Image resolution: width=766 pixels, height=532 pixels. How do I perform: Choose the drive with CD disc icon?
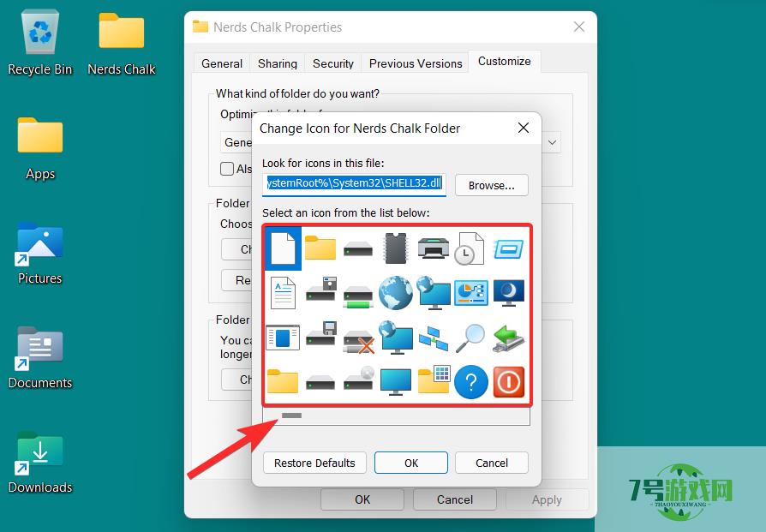click(x=358, y=379)
